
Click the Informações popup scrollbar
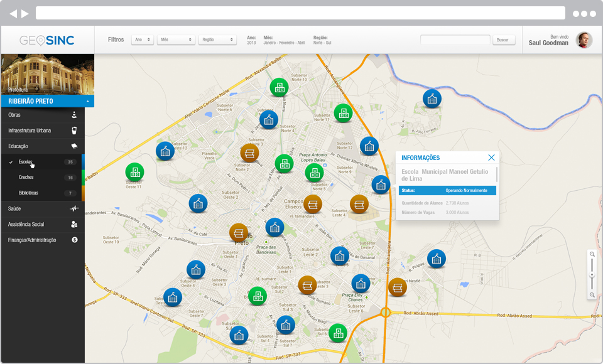(x=497, y=174)
